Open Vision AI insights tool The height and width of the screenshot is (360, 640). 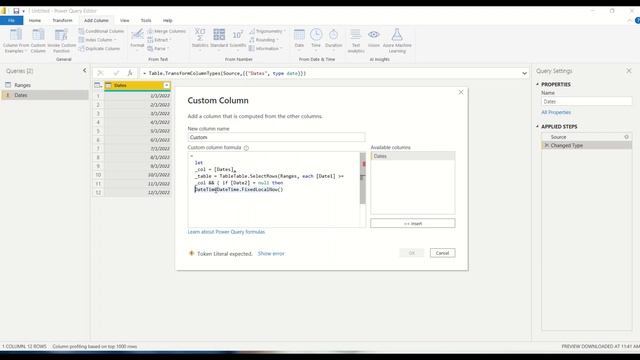pos(373,38)
